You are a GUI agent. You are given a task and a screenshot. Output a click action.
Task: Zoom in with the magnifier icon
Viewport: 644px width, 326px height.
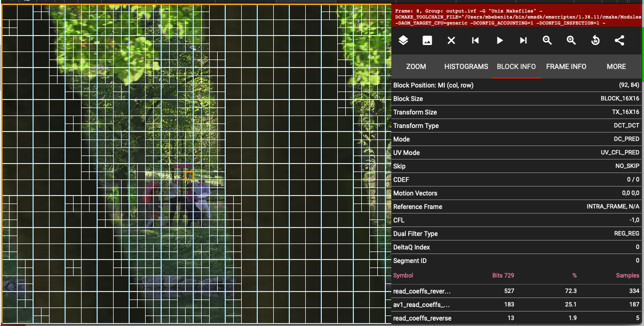(x=571, y=40)
